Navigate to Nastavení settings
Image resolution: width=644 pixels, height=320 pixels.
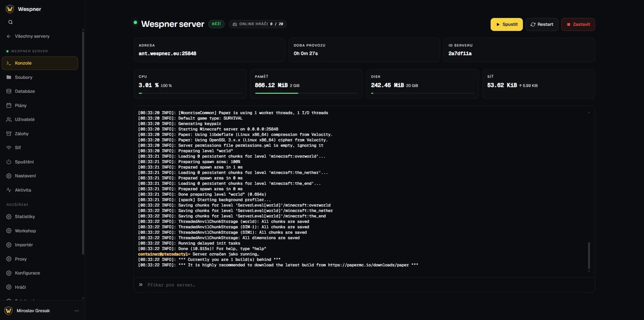(40, 176)
